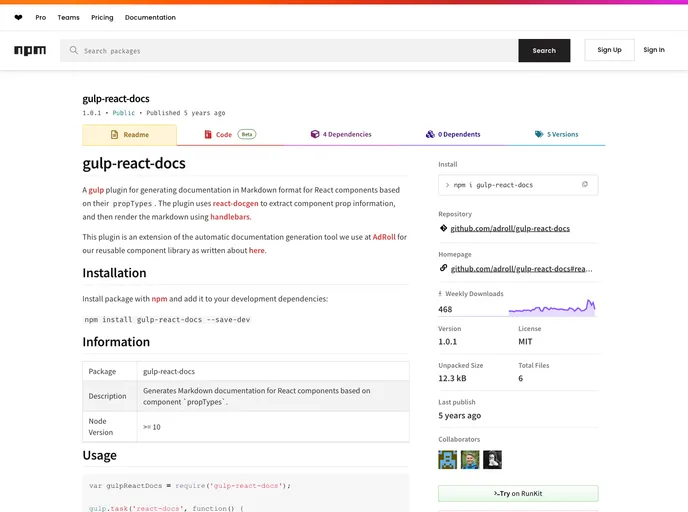Open the AdRoll link
Viewport: 688px width, 512px height.
384,237
